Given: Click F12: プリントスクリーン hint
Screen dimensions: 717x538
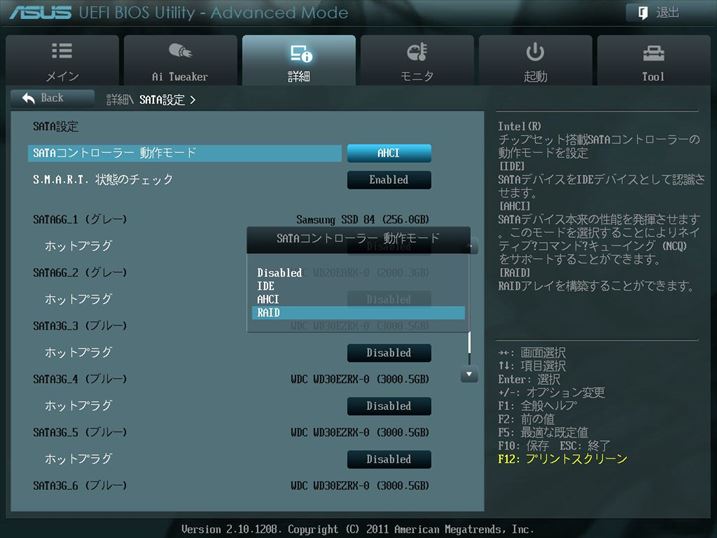Looking at the screenshot, I should click(562, 459).
